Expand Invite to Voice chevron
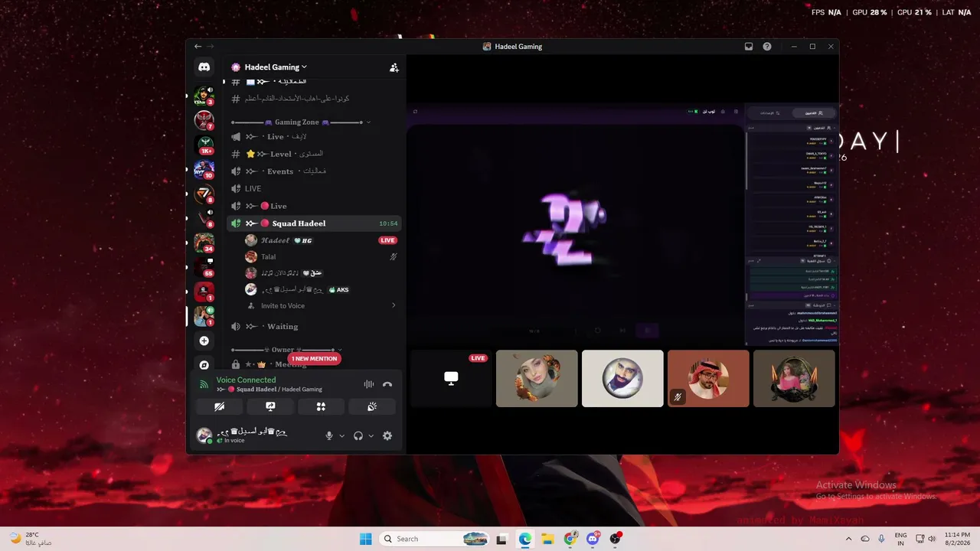980x551 pixels. click(x=394, y=305)
